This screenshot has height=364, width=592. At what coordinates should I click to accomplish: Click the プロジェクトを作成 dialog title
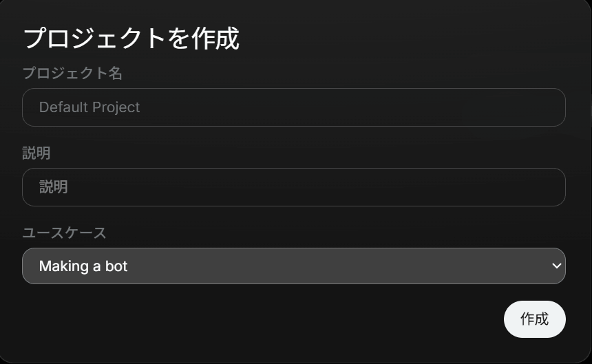click(131, 39)
